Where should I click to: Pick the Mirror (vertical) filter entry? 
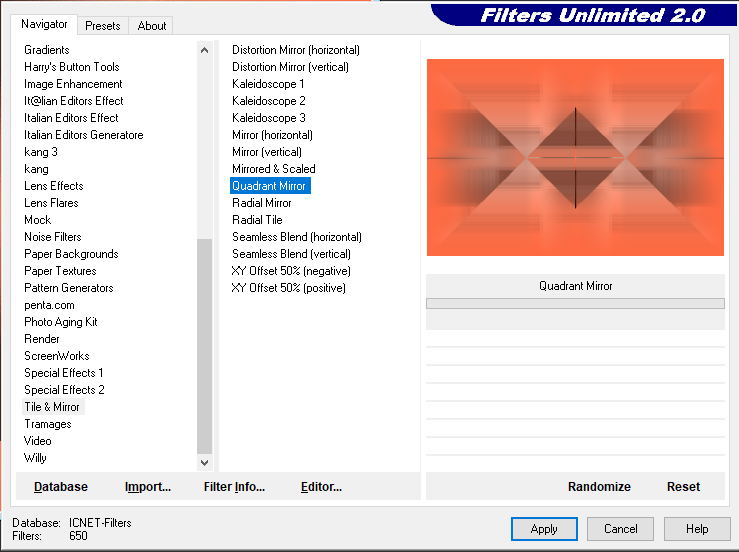pos(267,152)
